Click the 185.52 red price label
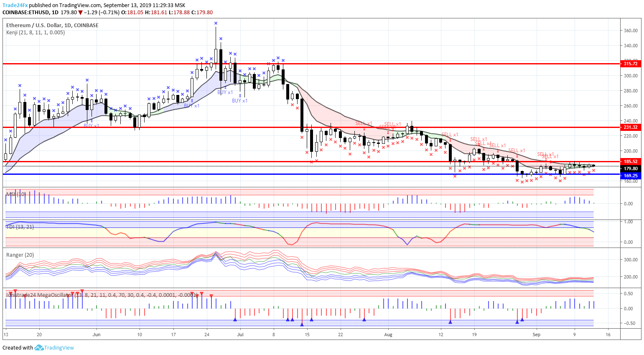The width and height of the screenshot is (644, 355). click(631, 161)
